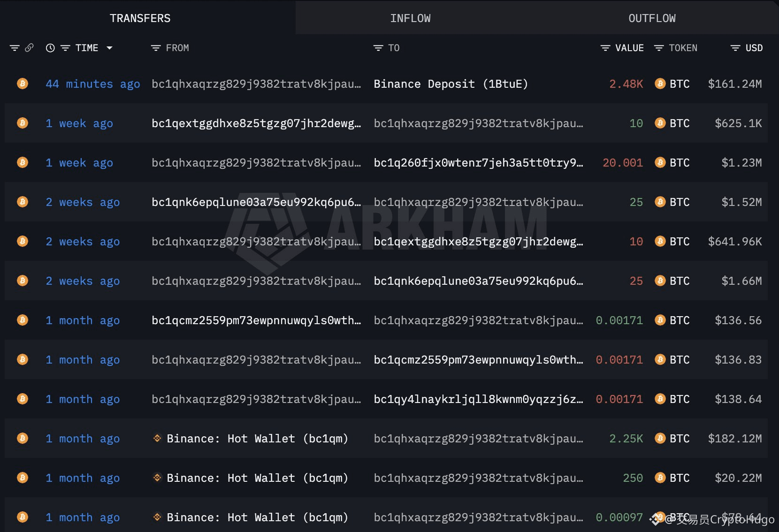The height and width of the screenshot is (532, 779).
Task: Open the '1 week ago' link on the $625.1K row
Action: (79, 123)
